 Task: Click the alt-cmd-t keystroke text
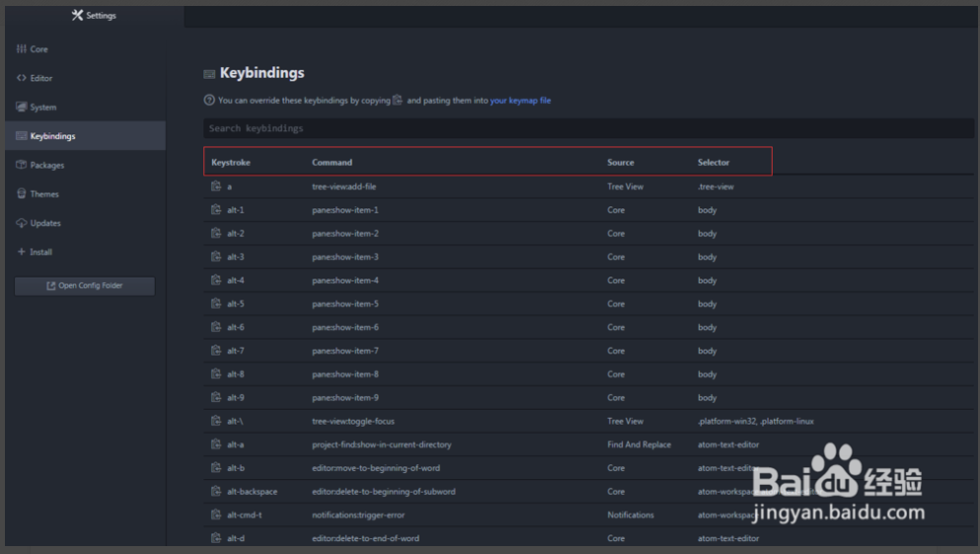[x=245, y=514]
